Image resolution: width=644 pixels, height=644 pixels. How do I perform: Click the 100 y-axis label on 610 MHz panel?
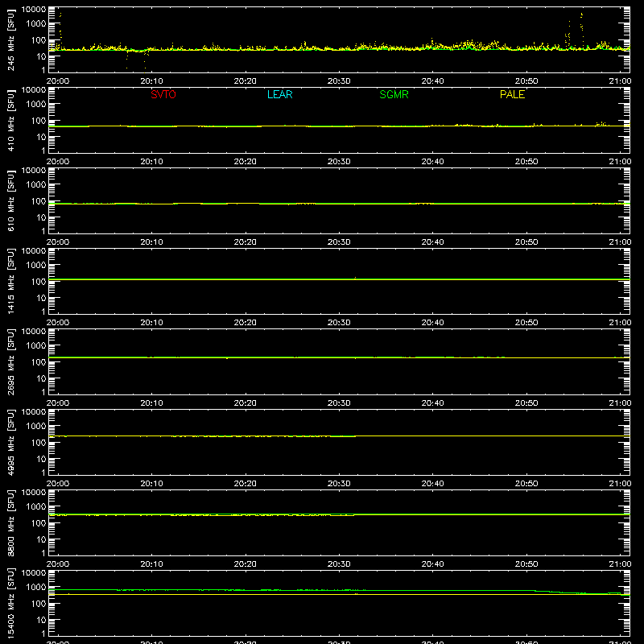[39, 201]
